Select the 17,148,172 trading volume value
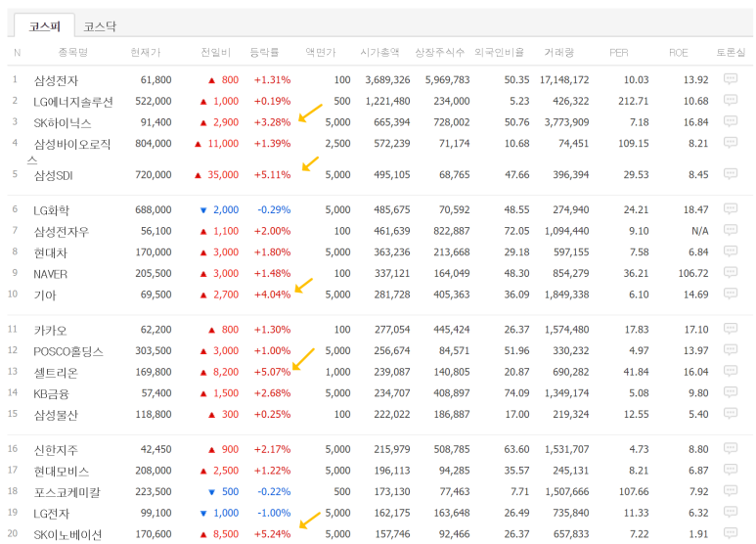Viewport: 756px width, 544px height. [564, 79]
